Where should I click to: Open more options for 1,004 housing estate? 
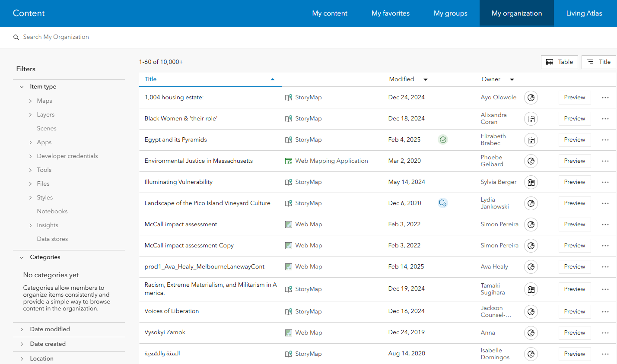[605, 98]
